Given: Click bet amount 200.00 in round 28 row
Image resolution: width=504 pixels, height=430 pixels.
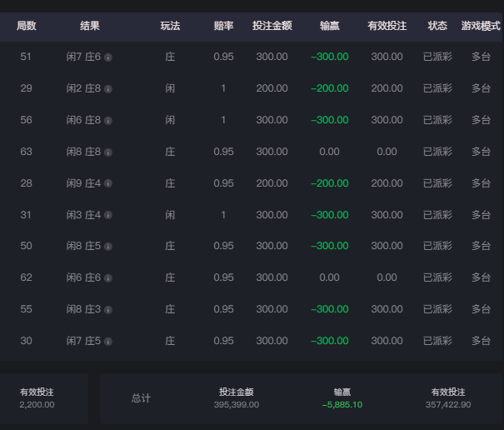Looking at the screenshot, I should tap(272, 183).
